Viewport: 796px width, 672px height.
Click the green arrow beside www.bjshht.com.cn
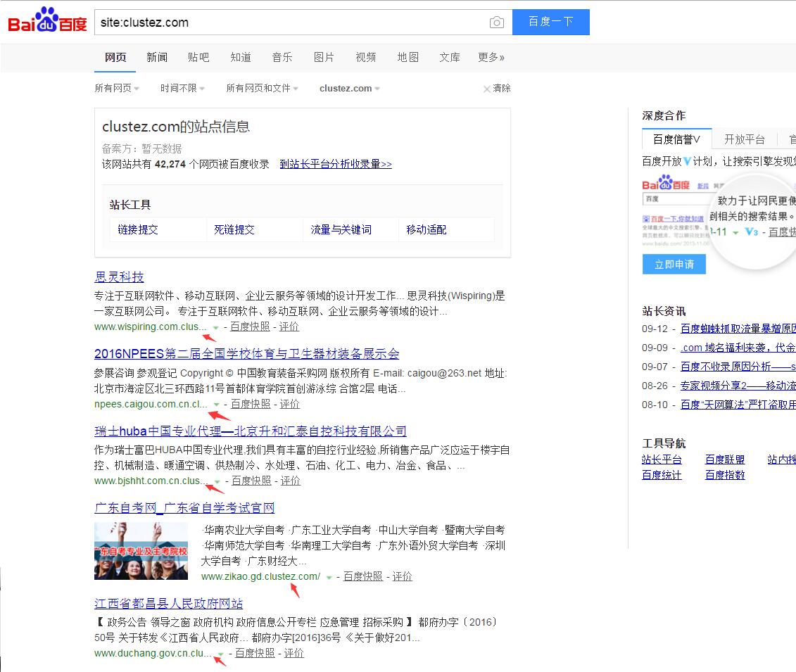(x=217, y=481)
